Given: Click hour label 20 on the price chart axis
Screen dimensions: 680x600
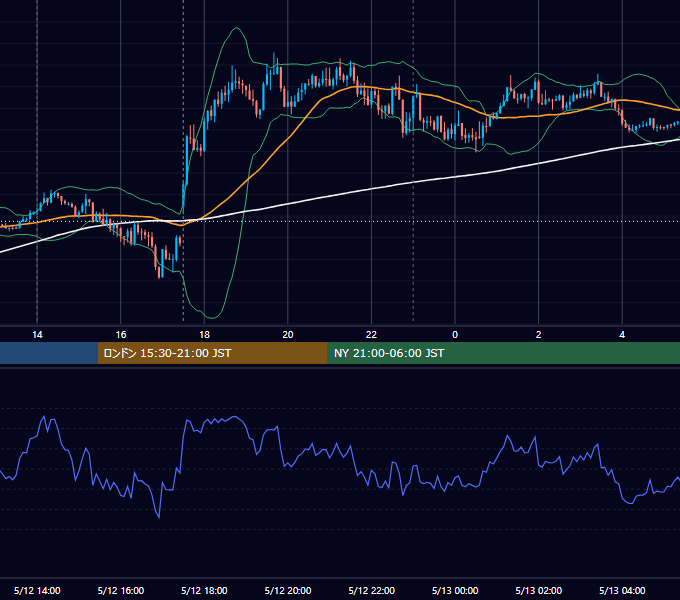Looking at the screenshot, I should coord(288,335).
